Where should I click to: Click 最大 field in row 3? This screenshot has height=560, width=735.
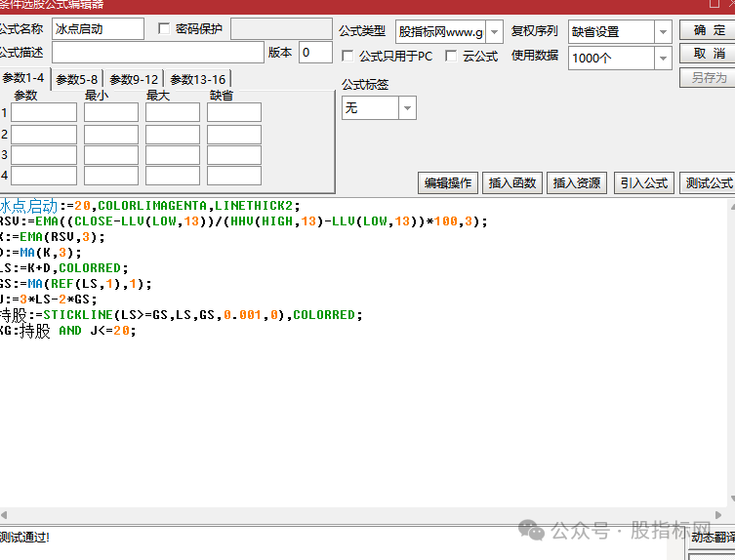(173, 155)
